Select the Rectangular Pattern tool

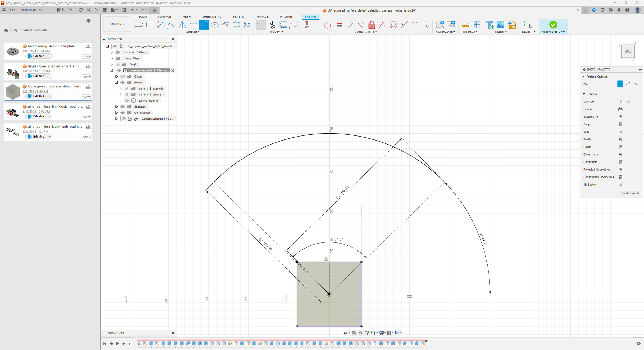tap(247, 25)
